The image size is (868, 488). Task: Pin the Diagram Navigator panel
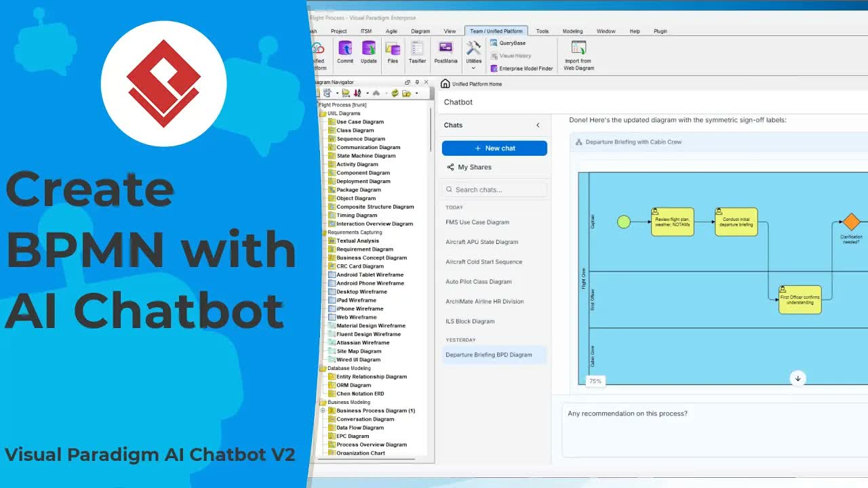click(x=417, y=82)
